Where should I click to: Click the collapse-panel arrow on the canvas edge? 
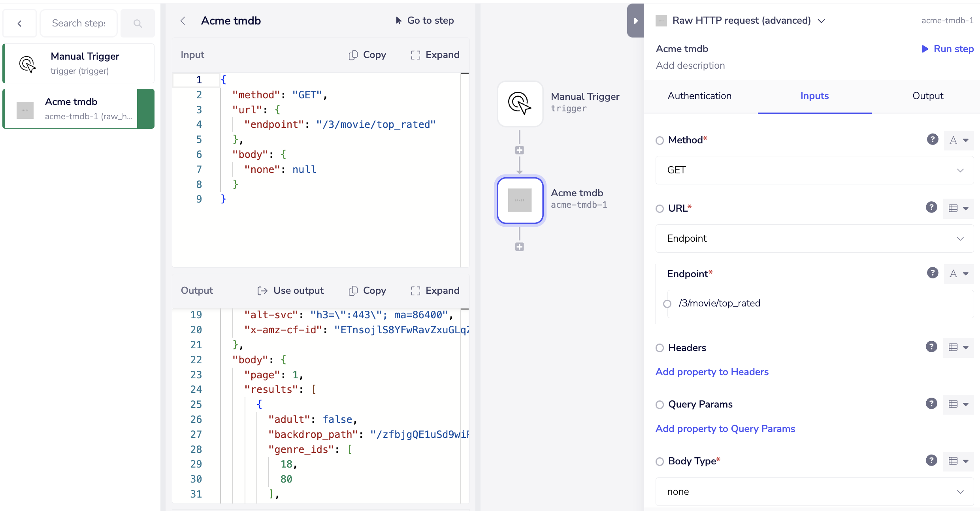pyautogui.click(x=635, y=21)
